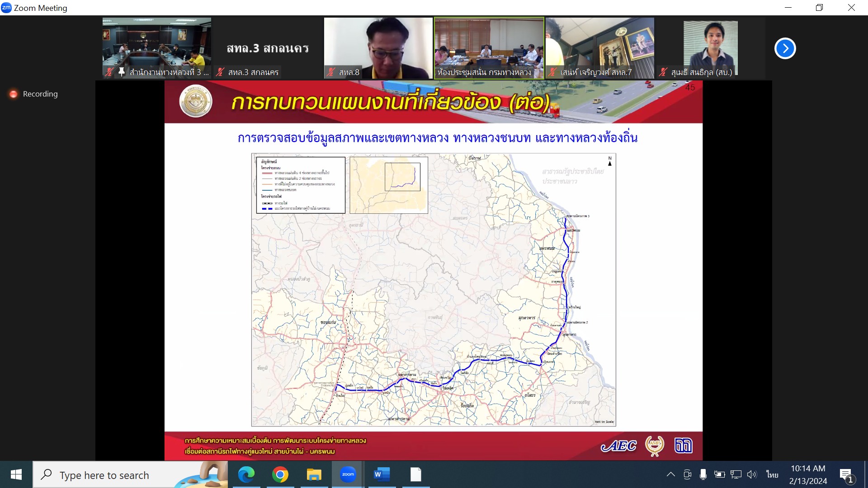Click muted mic icon on สุเมธี สนธิกุล tile

point(663,72)
